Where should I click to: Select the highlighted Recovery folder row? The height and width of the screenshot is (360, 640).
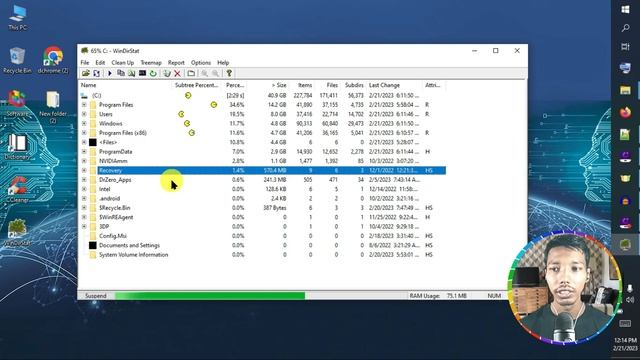pos(262,171)
